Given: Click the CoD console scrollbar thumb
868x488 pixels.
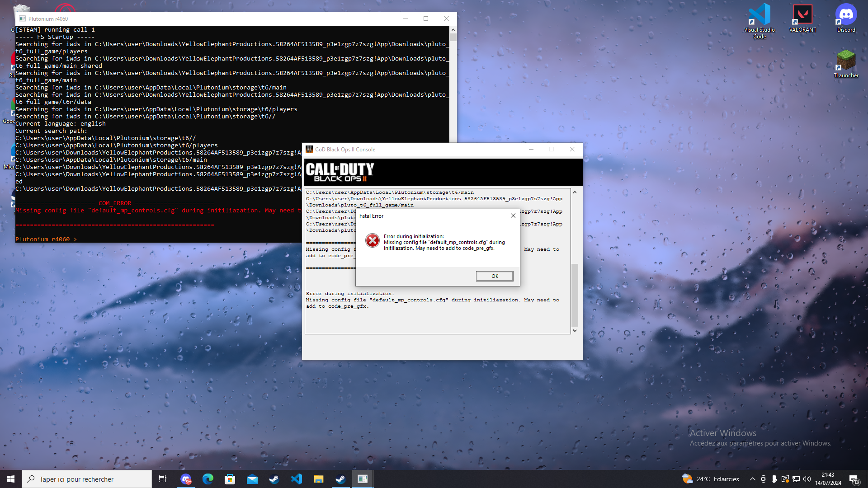Looking at the screenshot, I should [575, 295].
